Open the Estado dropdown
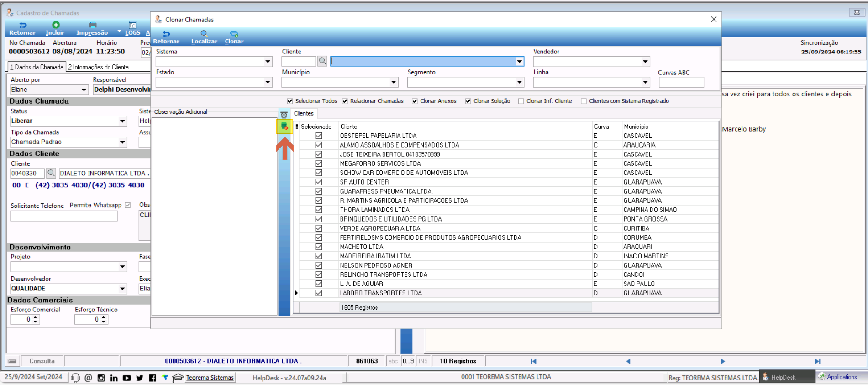 tap(268, 82)
